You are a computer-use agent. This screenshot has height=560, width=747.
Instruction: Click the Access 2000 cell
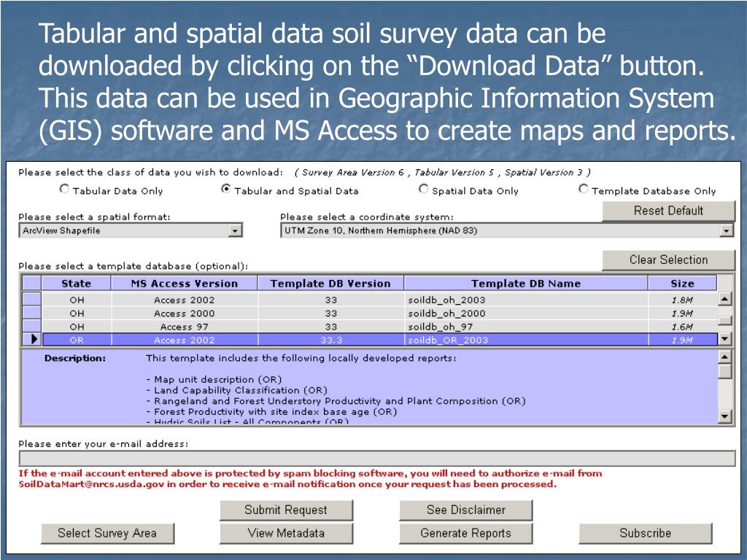click(185, 314)
